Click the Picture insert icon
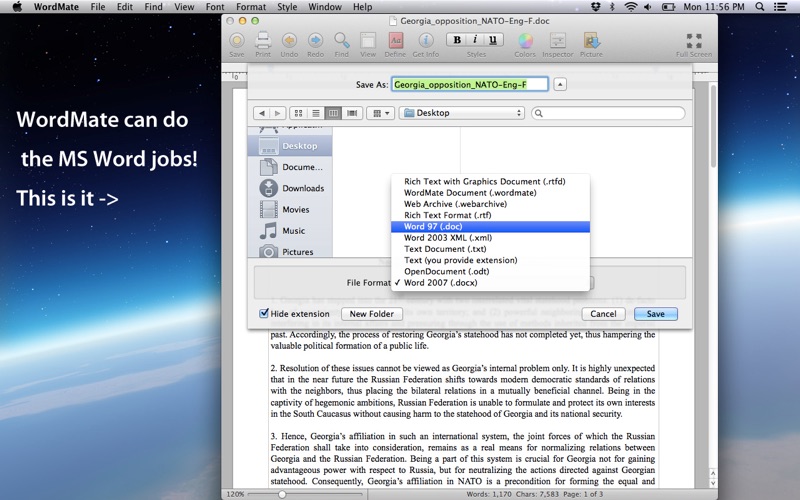Image resolution: width=800 pixels, height=500 pixels. pyautogui.click(x=591, y=40)
